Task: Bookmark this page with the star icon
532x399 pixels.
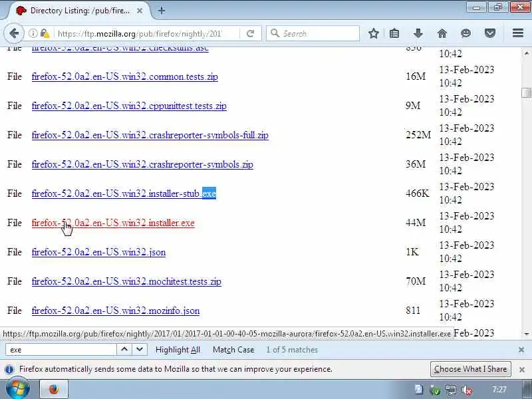Action: 374,33
